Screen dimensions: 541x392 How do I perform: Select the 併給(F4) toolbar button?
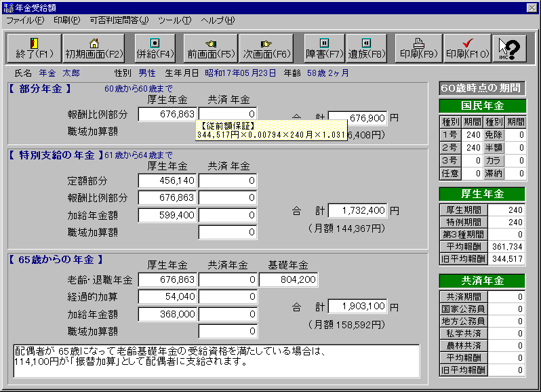[x=155, y=48]
